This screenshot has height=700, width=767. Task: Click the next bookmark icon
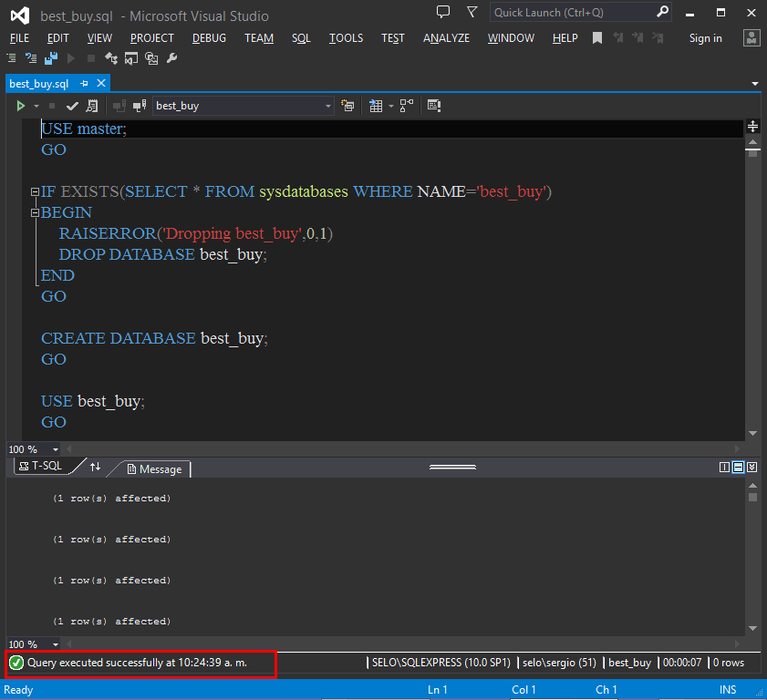pos(637,37)
